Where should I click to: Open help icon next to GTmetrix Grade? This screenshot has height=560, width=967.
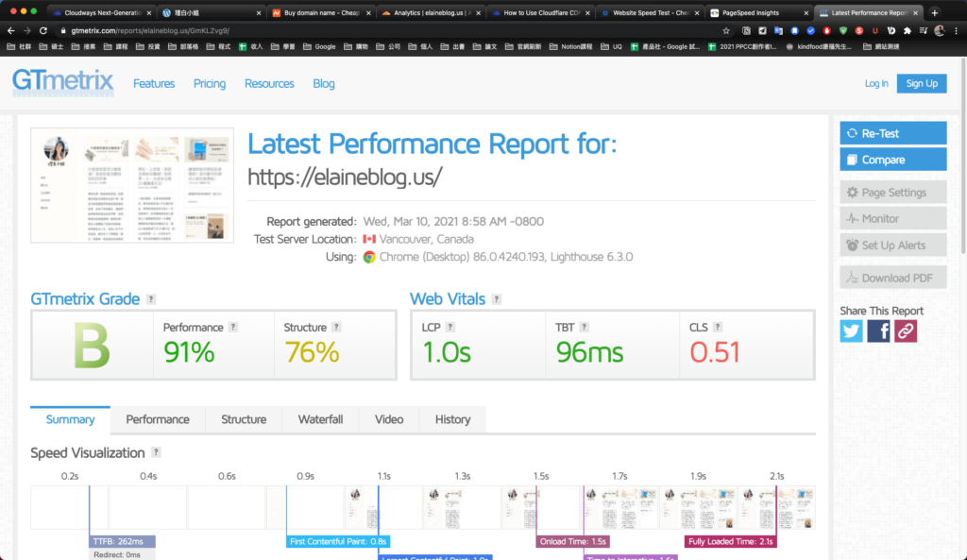point(151,299)
